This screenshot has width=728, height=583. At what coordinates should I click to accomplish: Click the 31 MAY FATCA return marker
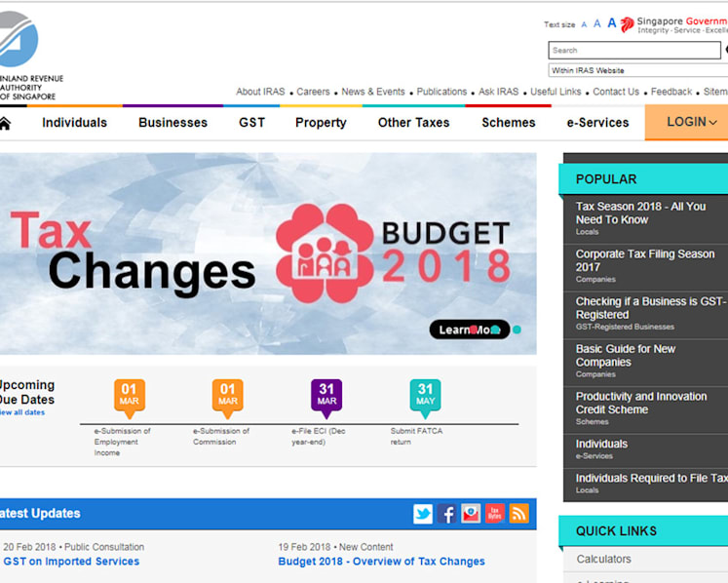(425, 398)
